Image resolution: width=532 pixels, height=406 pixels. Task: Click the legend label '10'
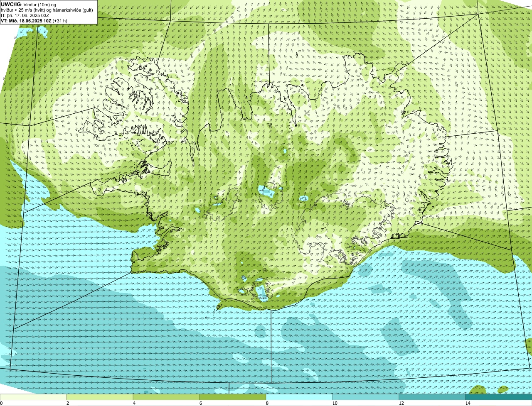[x=335, y=403]
